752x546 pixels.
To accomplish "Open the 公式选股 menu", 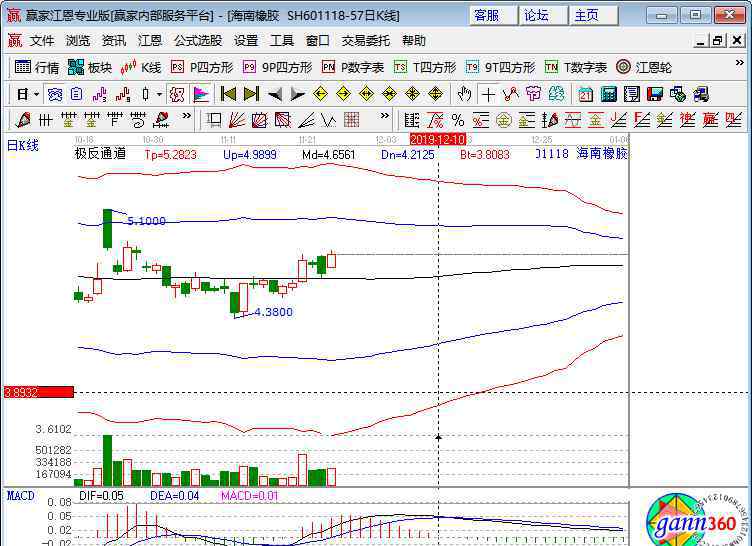I will pyautogui.click(x=198, y=41).
